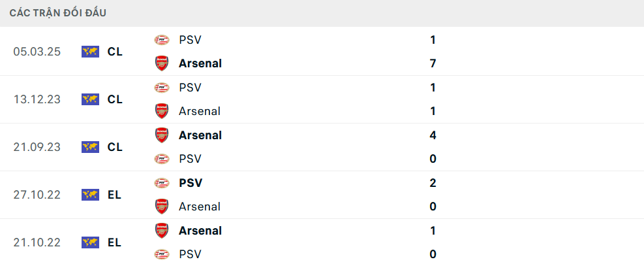
Task: Click Arsenal's score of 4 on 21.09.23
Action: point(433,135)
